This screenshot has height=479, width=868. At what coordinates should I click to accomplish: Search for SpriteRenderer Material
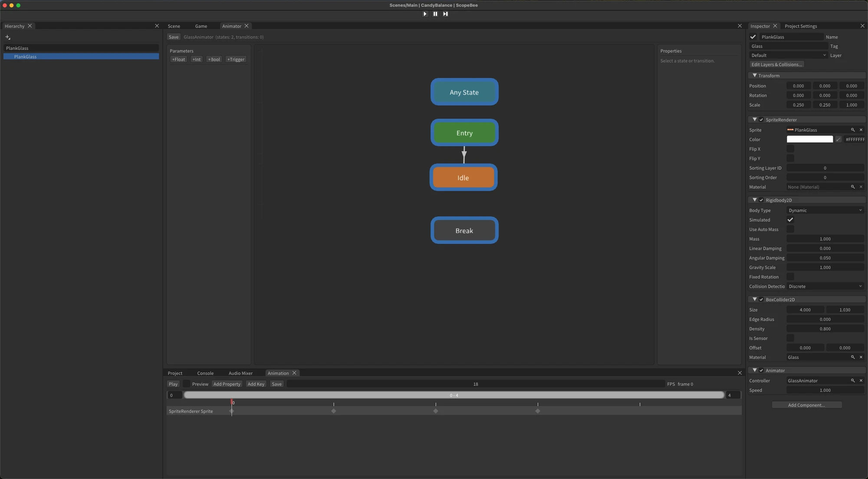tap(853, 187)
